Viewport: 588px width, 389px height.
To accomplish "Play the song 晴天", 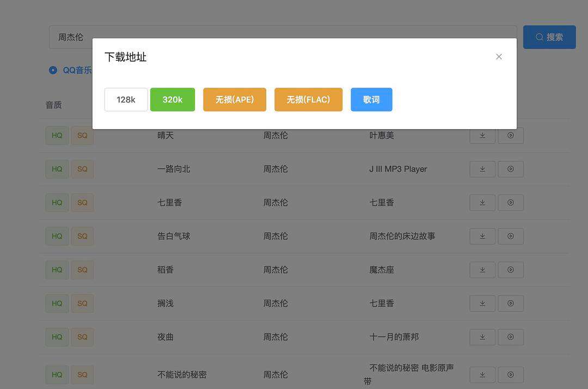I will pos(511,136).
